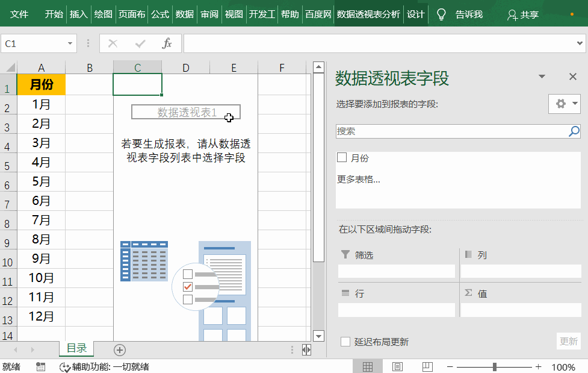588x373 pixels.
Task: Click 告诉我 search box text
Action: click(x=469, y=14)
